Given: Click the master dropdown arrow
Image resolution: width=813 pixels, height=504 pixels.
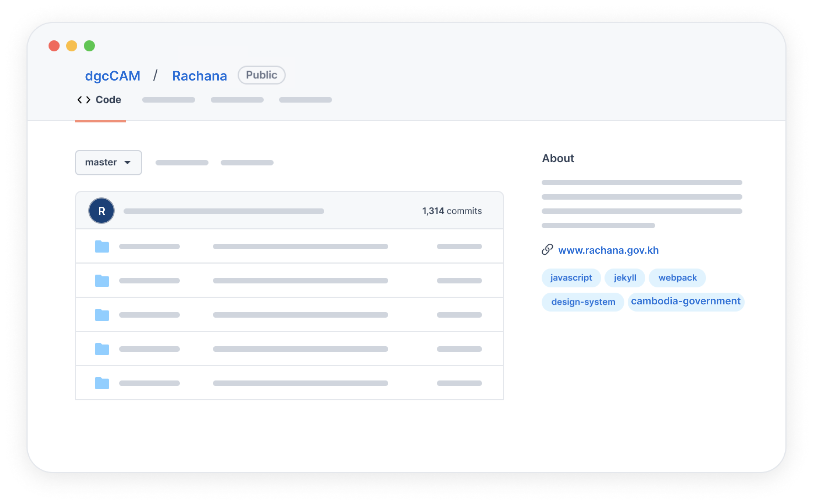Looking at the screenshot, I should pyautogui.click(x=127, y=162).
